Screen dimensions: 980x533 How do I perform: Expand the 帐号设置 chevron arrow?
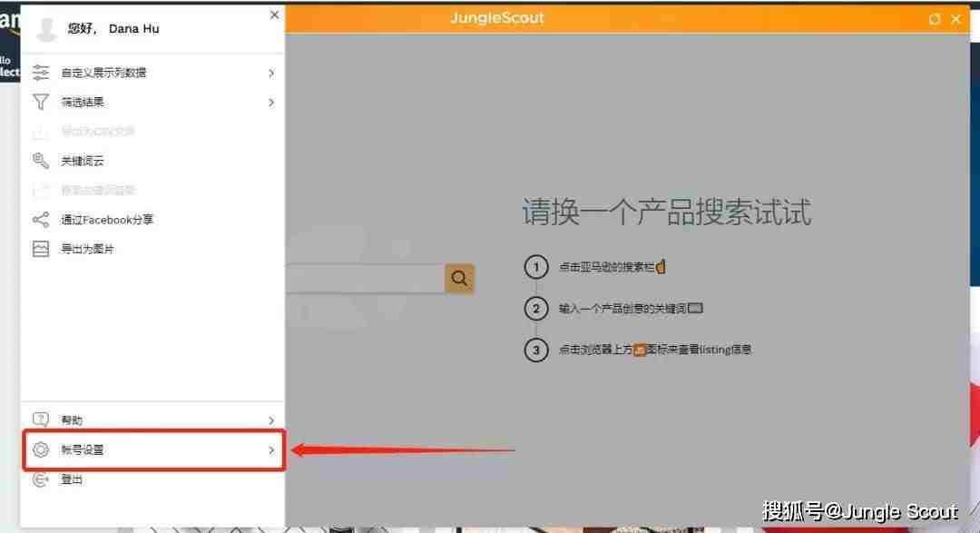[x=271, y=450]
